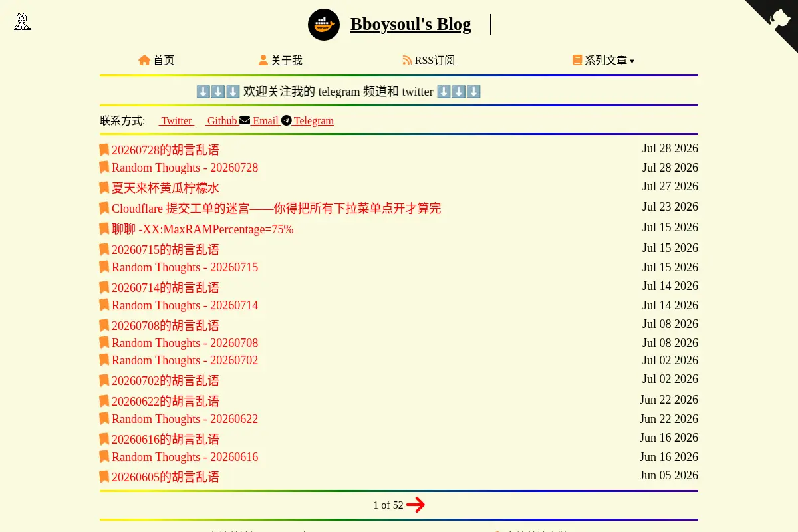
Task: Open the RSS订阅 menu item
Action: pyautogui.click(x=435, y=60)
